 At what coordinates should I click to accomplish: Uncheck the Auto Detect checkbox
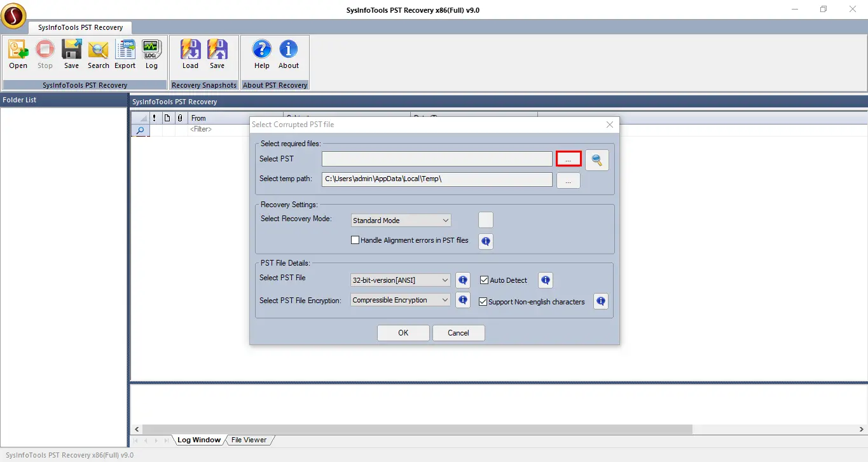(x=484, y=280)
